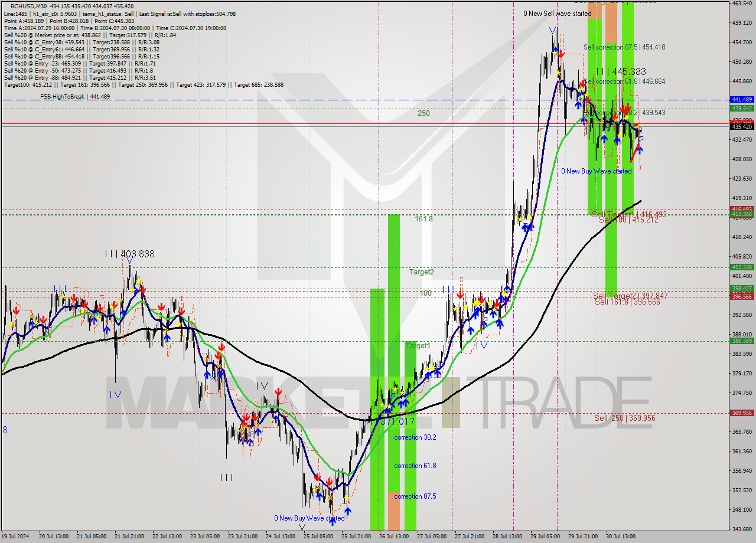The image size is (756, 543).
Task: Click the '29 Jul 05:00' time axis label
Action: click(x=545, y=537)
